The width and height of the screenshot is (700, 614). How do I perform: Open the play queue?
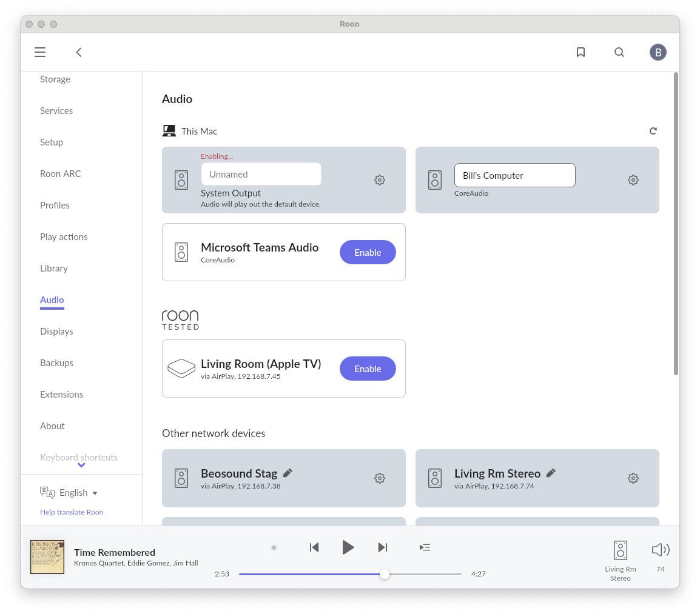coord(425,547)
